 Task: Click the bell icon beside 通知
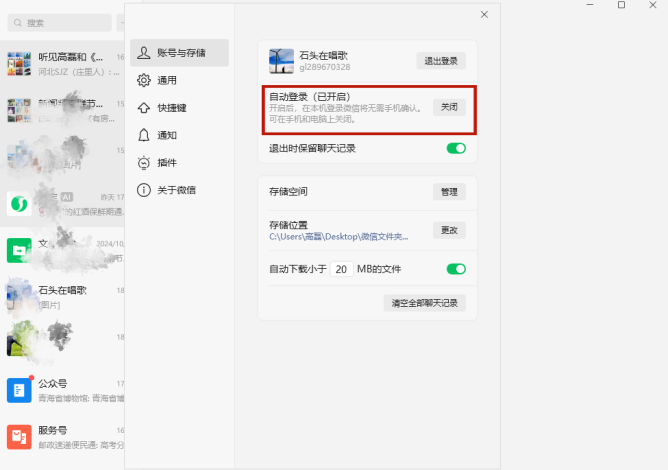pos(144,135)
